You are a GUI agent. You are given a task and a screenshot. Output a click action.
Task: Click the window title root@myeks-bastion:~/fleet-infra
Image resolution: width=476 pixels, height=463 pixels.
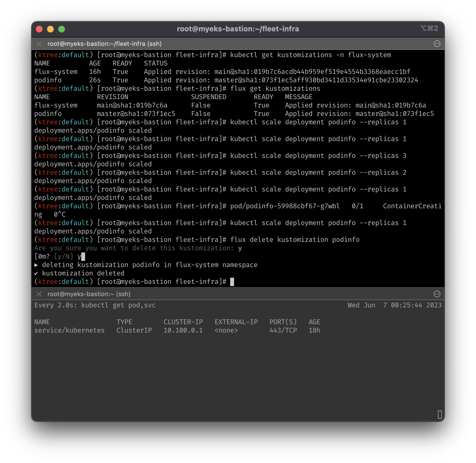[x=238, y=29]
